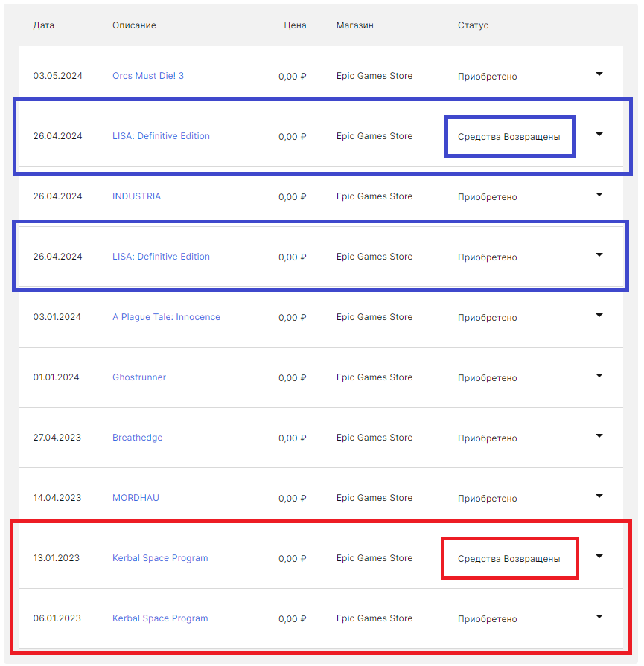Click the dropdown arrow on the INDUSTRIA row

pos(599,195)
